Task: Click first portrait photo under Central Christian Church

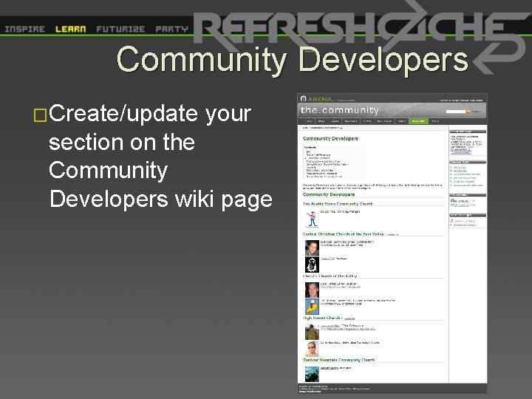Action: click(312, 248)
